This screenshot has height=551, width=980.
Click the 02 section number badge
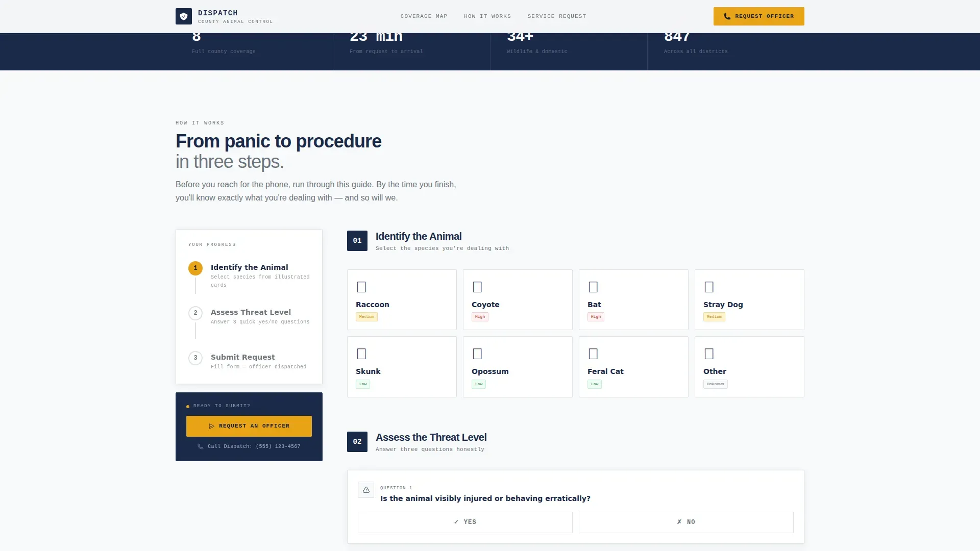[x=357, y=442]
